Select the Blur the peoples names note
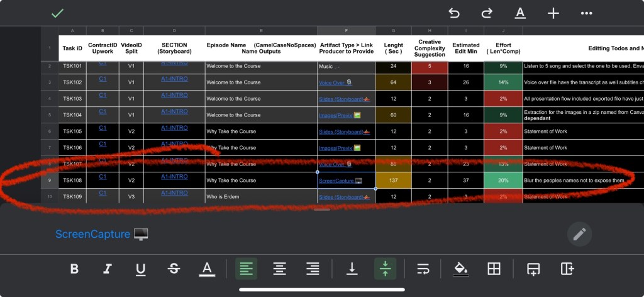Screen dimensions: 644x297 click(x=583, y=181)
